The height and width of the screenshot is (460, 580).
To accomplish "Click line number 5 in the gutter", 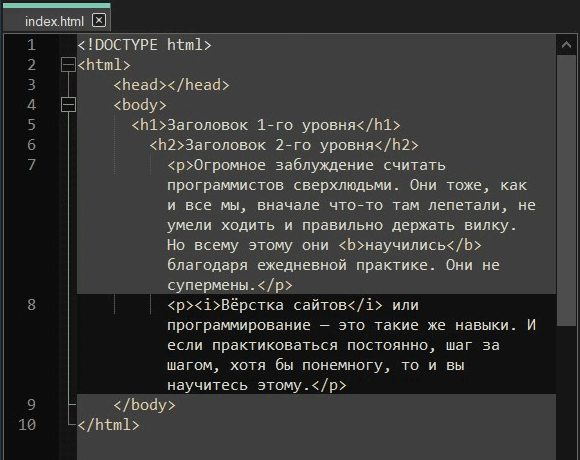I will click(x=31, y=125).
